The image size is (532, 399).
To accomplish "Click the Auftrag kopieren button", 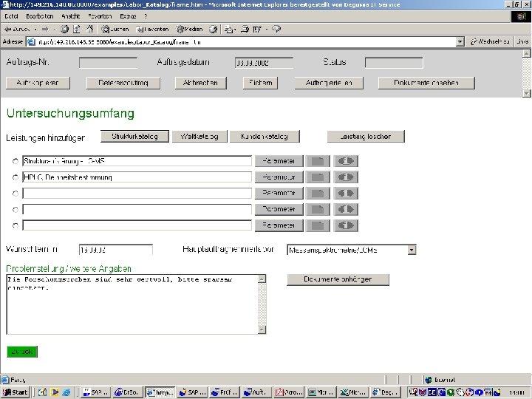I will tap(38, 83).
